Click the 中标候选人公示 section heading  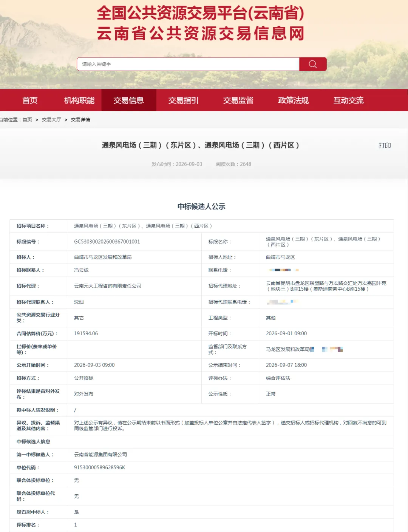point(201,207)
